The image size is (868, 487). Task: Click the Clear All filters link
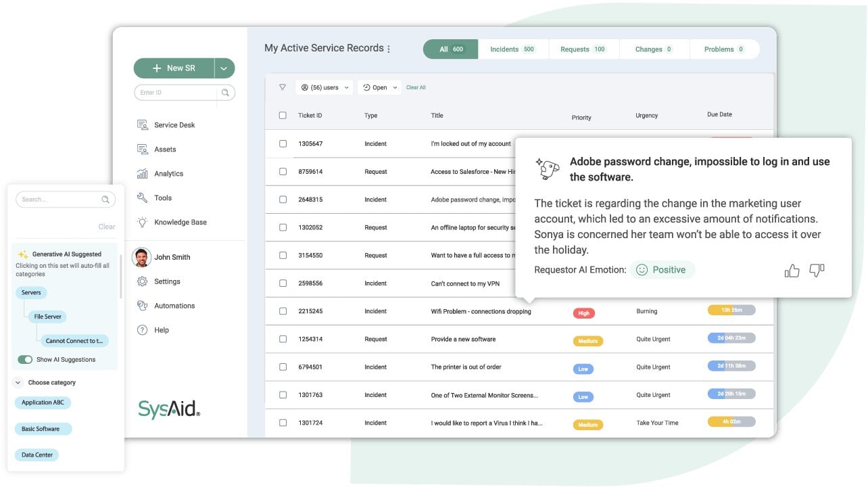coord(416,87)
